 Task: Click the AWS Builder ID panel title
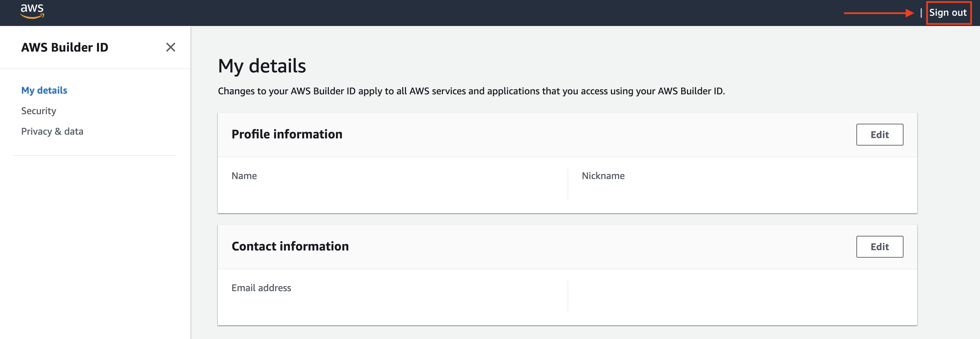tap(65, 47)
